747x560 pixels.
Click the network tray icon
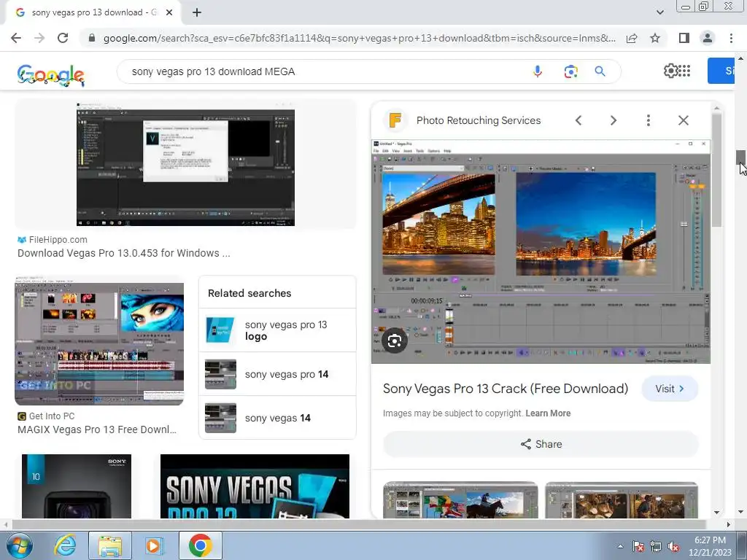656,546
